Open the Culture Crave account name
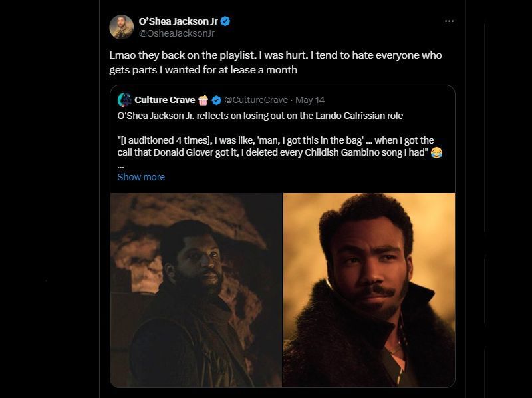The width and height of the screenshot is (532, 398). [x=164, y=100]
